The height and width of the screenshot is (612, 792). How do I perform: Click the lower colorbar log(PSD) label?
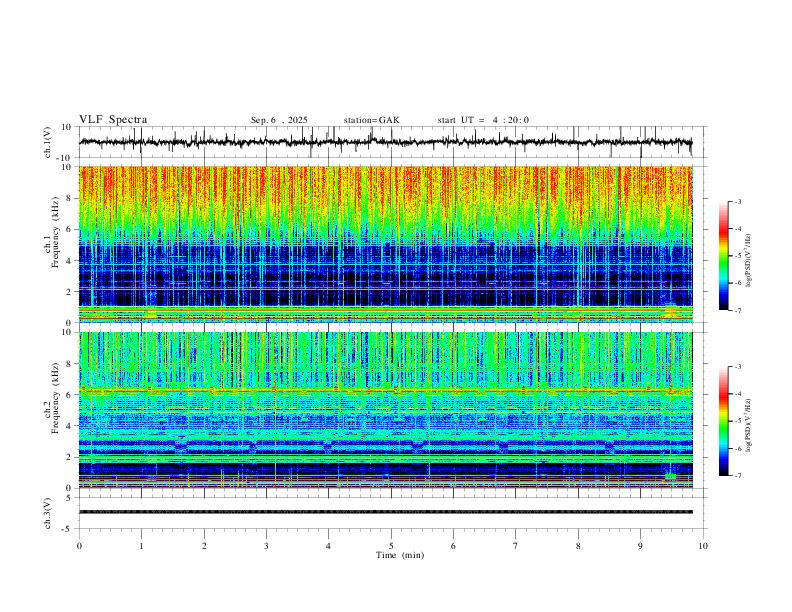point(749,425)
